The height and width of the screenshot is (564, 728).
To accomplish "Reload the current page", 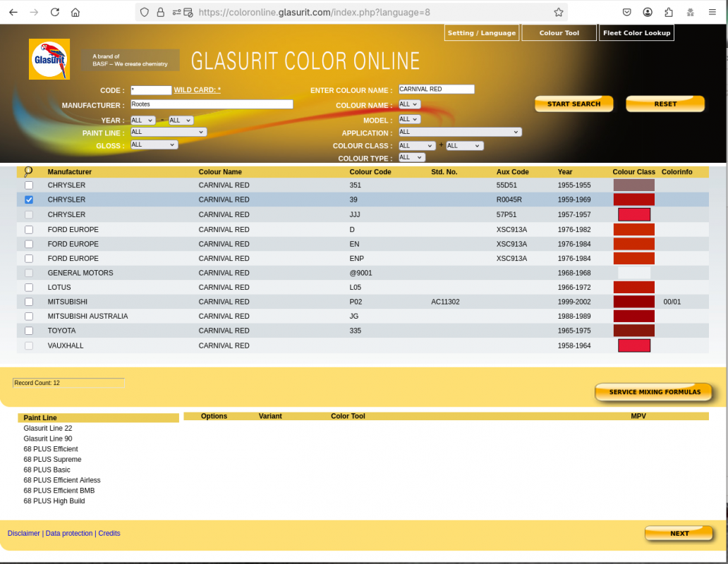I will (55, 13).
